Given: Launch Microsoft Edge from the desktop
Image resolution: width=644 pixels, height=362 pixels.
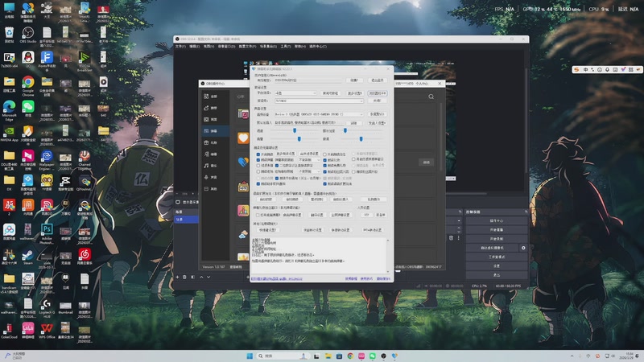Looking at the screenshot, I should point(9,106).
